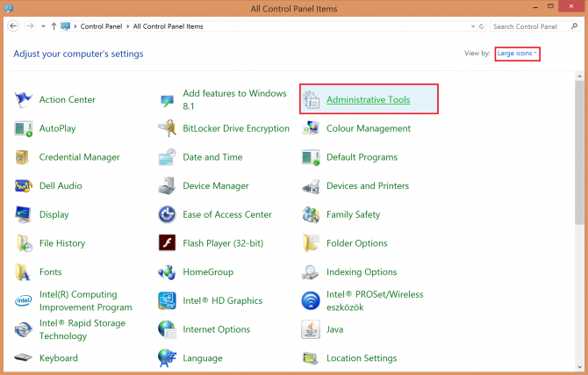
Task: Expand the address bar history dropdown
Action: pyautogui.click(x=473, y=26)
